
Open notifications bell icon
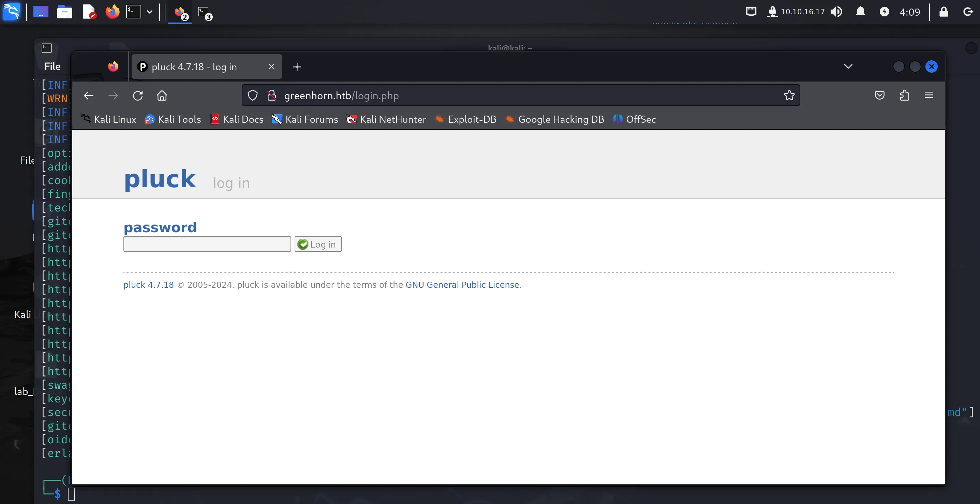coord(861,11)
